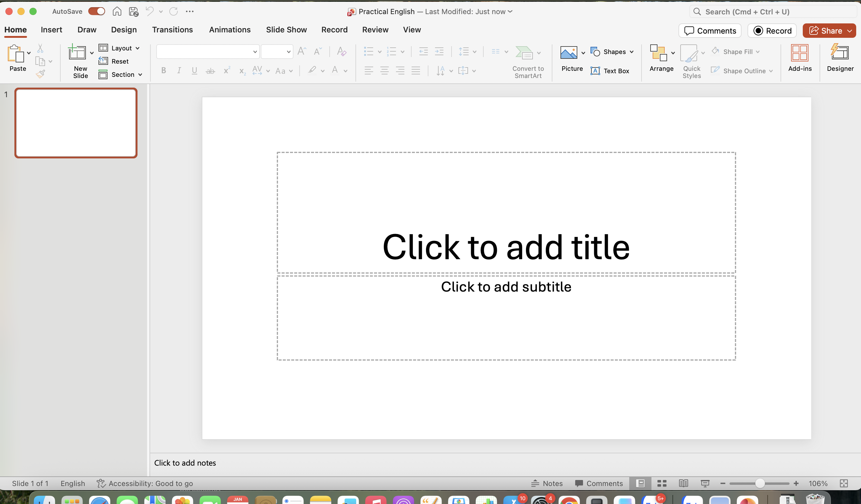
Task: Start Slide Show from status bar icon
Action: [705, 483]
